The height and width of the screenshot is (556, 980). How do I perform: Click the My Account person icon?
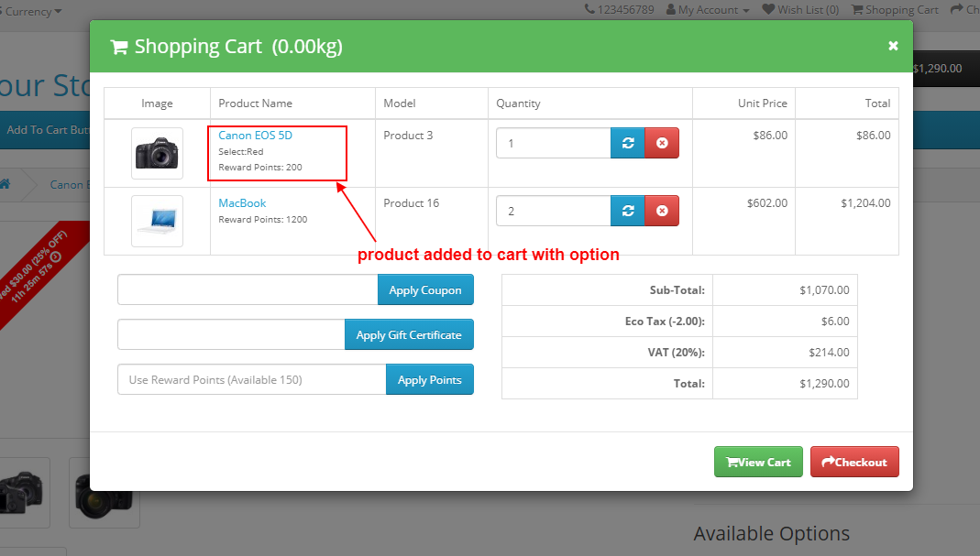click(669, 10)
